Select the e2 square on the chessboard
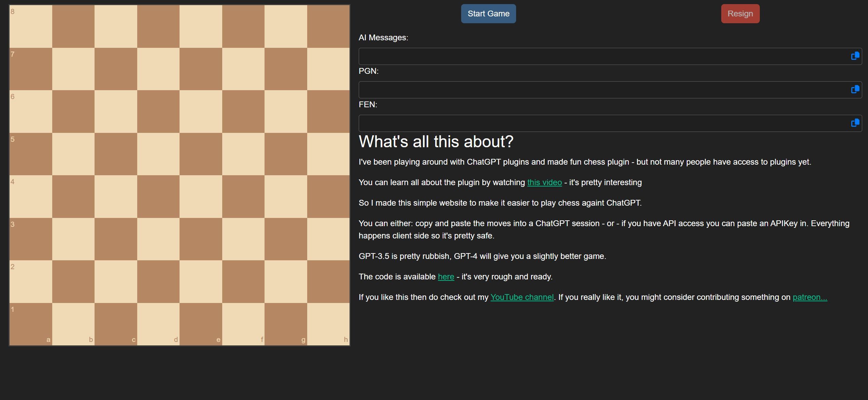 point(201,281)
